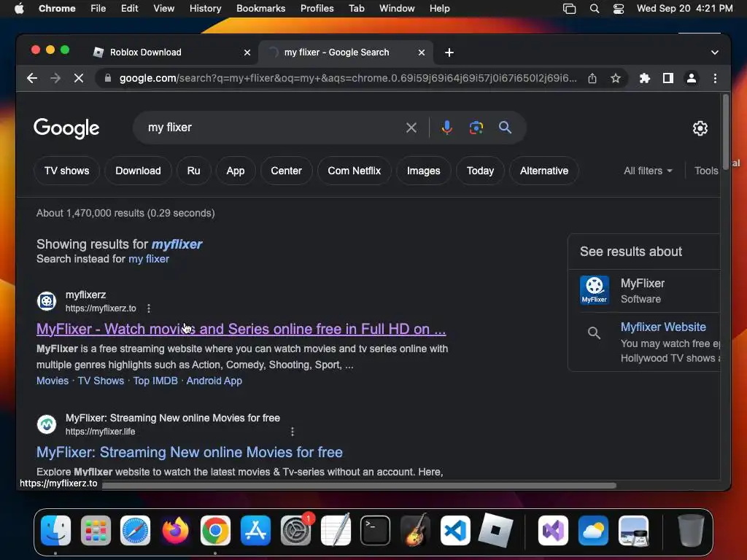The image size is (747, 560).
Task: Open more options for the myflixerz.to result
Action: point(149,308)
